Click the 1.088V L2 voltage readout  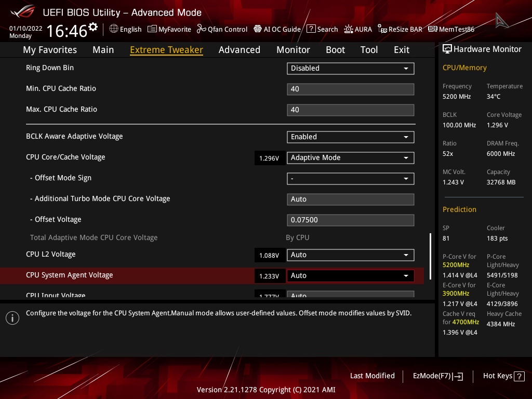coord(270,255)
